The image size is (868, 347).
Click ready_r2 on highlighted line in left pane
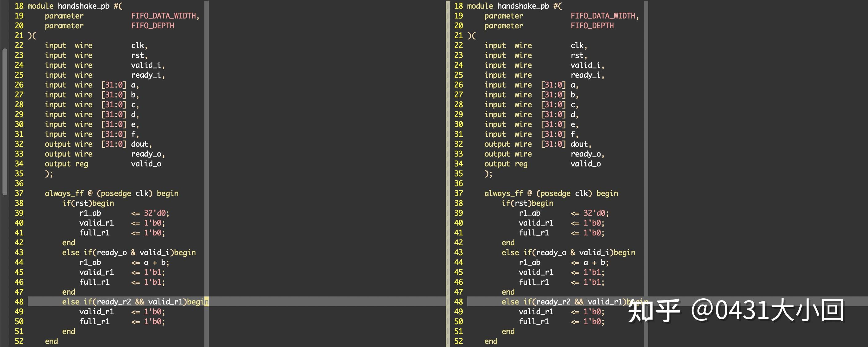click(114, 302)
